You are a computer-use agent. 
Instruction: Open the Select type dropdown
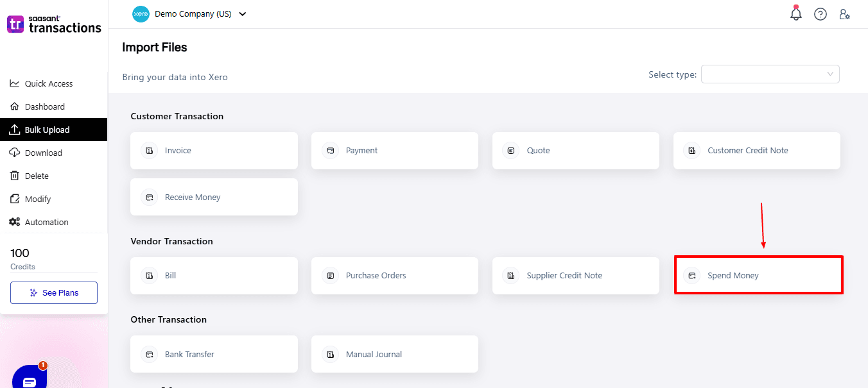pyautogui.click(x=770, y=74)
